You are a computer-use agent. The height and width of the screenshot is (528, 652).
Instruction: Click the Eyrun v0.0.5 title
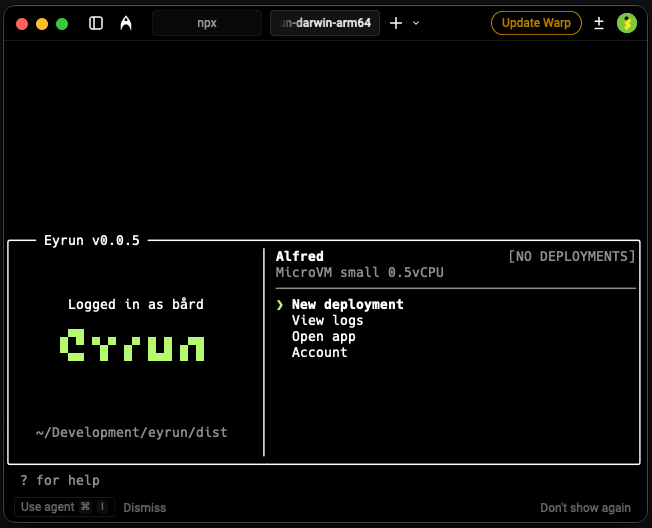tap(92, 240)
